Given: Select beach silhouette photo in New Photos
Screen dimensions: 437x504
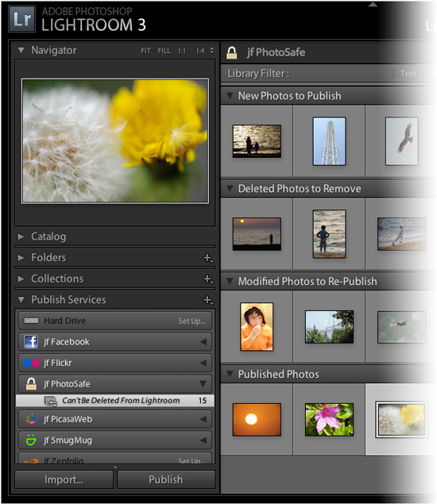Looking at the screenshot, I should click(257, 141).
